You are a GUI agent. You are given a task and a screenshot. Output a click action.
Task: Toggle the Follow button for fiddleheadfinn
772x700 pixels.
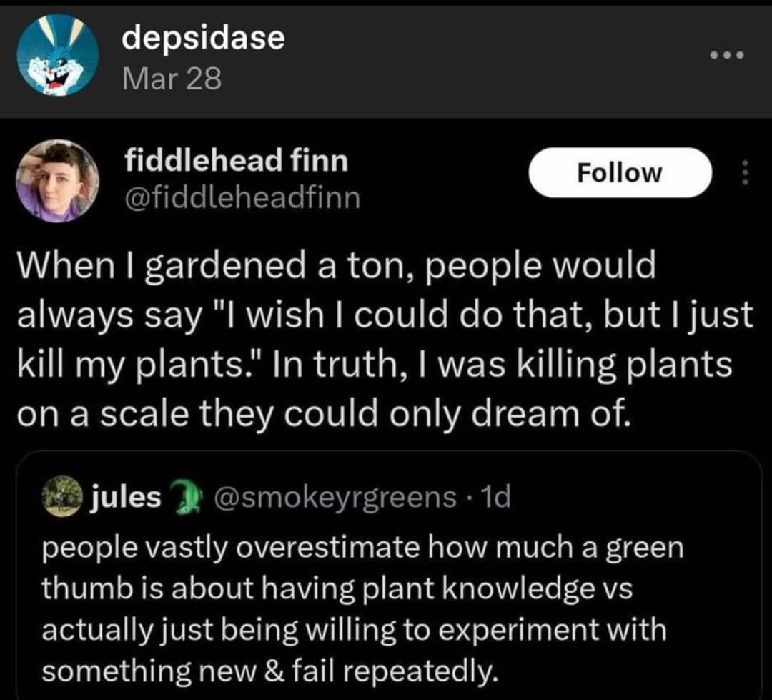tap(620, 172)
